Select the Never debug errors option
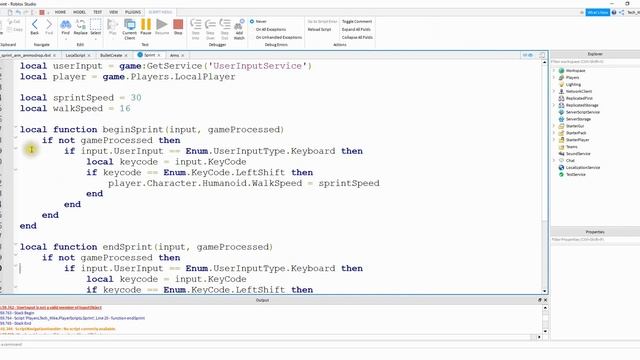 point(258,21)
